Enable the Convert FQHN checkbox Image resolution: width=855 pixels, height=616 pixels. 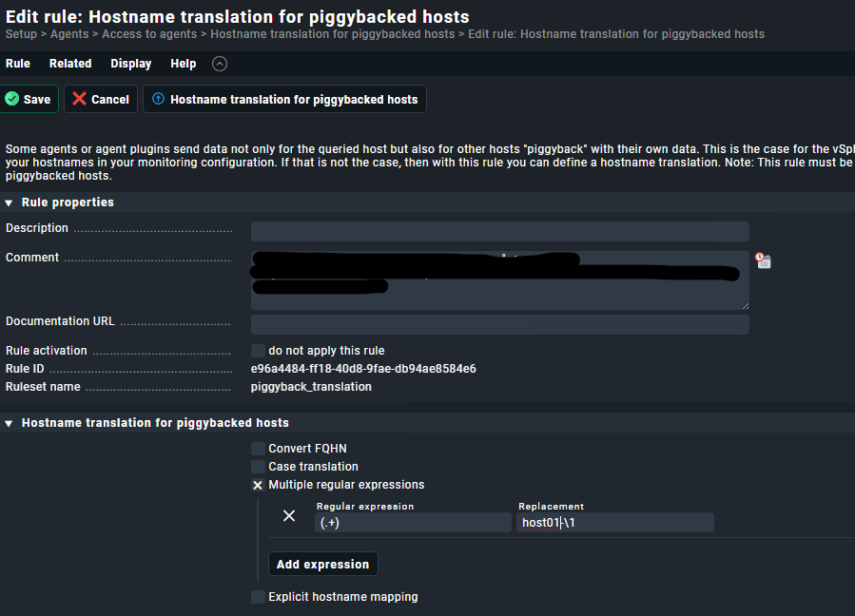pyautogui.click(x=258, y=449)
